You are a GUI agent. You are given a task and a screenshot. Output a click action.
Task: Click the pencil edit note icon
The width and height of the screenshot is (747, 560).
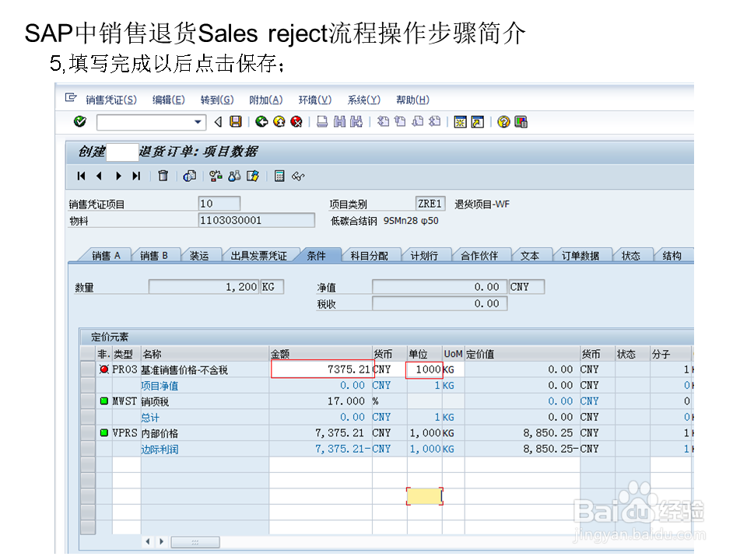(252, 177)
